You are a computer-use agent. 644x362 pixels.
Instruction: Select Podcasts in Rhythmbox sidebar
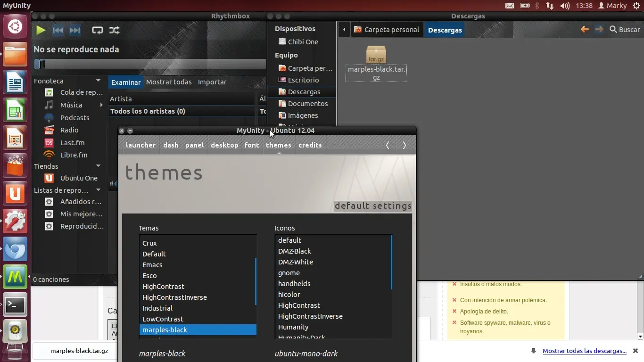(66, 117)
